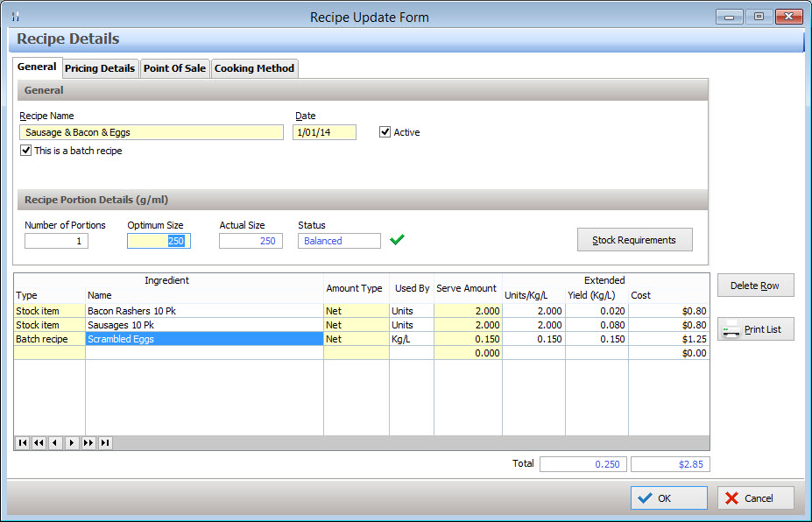Open the Status field showing Balanced
The height and width of the screenshot is (522, 812).
339,239
